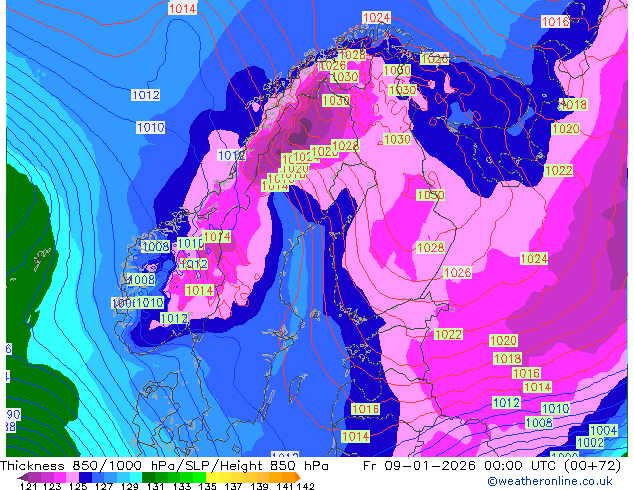
Task: Click the legend value 131
Action: (x=156, y=486)
